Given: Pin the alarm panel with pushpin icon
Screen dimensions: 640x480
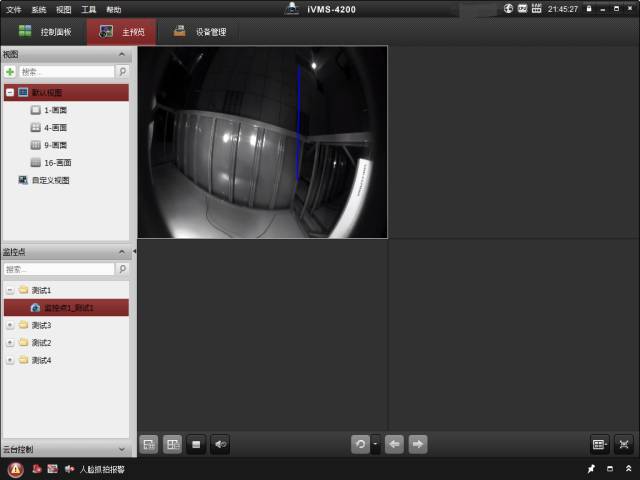Looking at the screenshot, I should pos(590,469).
